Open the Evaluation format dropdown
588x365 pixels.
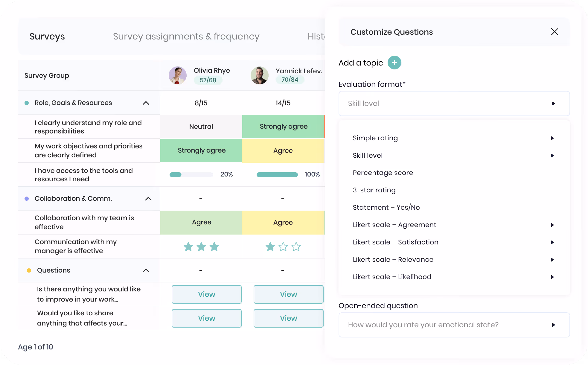click(454, 104)
